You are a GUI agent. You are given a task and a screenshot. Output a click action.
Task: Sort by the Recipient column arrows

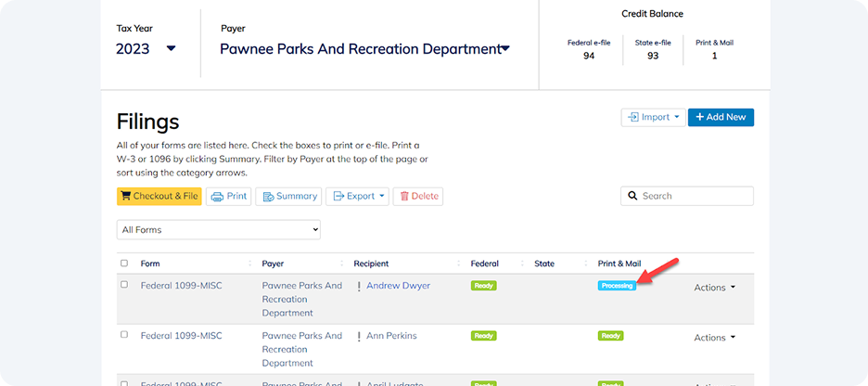pos(458,264)
